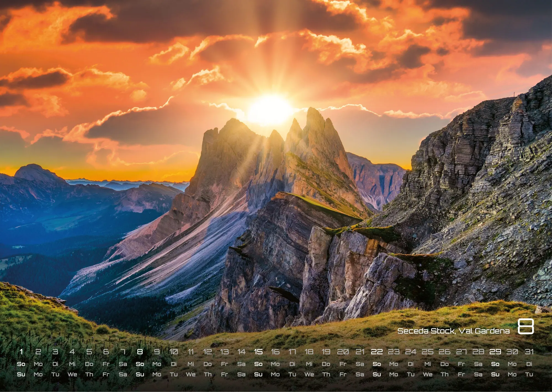Select highlighted Sunday date 8 in the date row
The width and height of the screenshot is (552, 392).
140,352
